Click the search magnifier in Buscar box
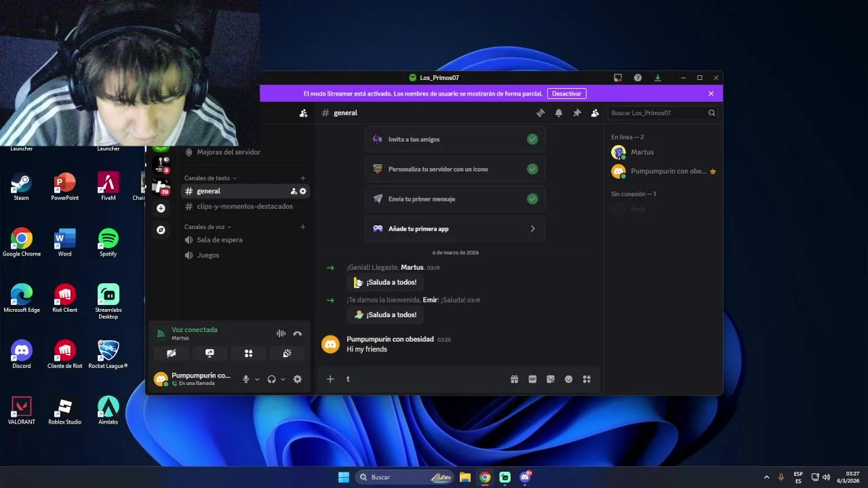 point(711,113)
